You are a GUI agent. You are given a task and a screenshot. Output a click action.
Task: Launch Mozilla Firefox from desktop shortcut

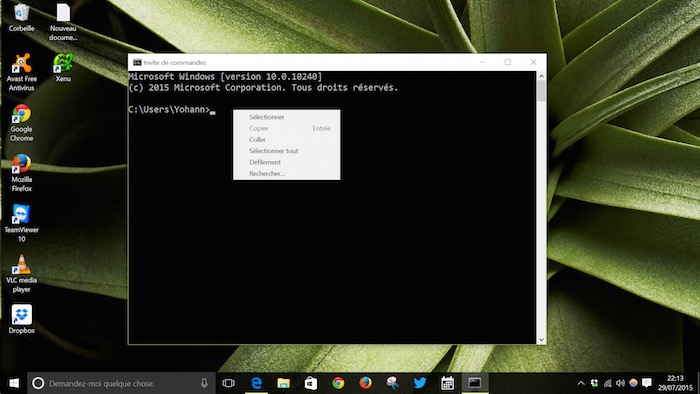click(x=21, y=173)
